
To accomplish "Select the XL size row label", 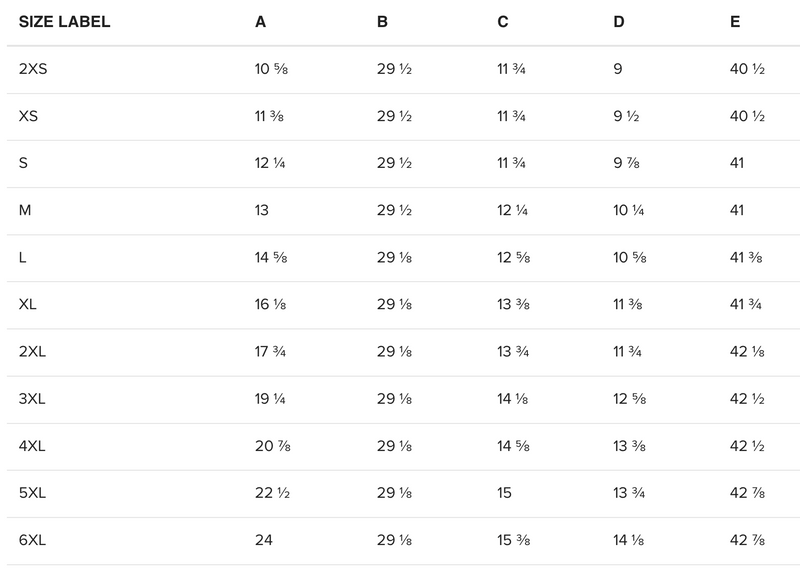I will coord(28,305).
